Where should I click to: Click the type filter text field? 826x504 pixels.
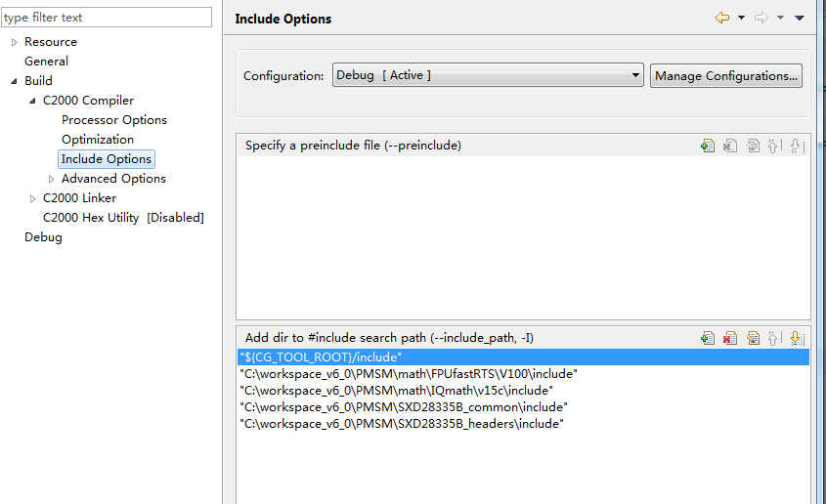pyautogui.click(x=106, y=17)
